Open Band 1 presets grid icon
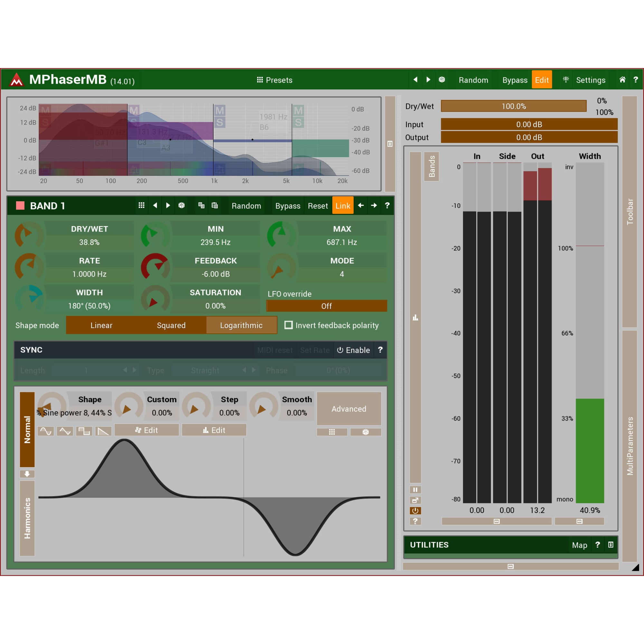Image resolution: width=644 pixels, height=644 pixels. 141,205
